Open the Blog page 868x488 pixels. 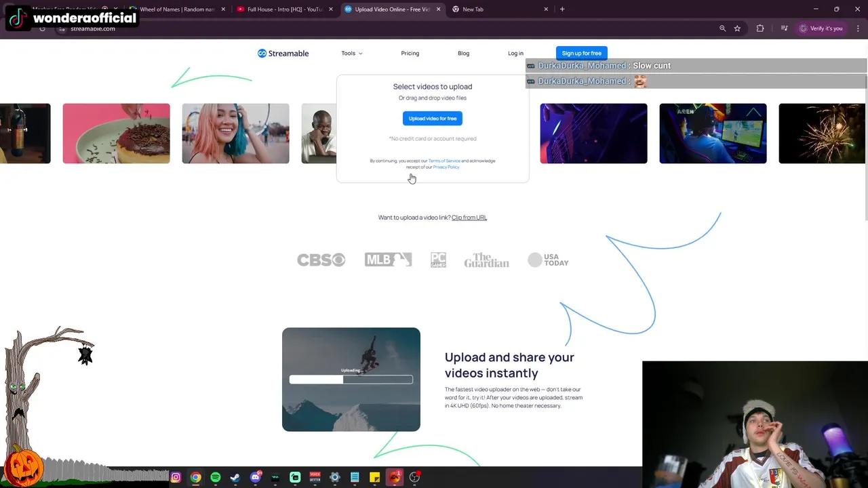pyautogui.click(x=463, y=53)
